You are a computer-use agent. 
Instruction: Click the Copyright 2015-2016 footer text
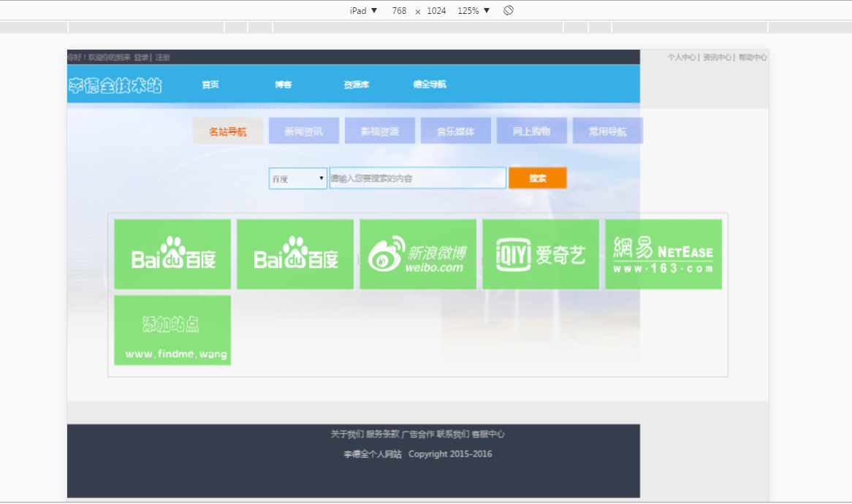(450, 454)
